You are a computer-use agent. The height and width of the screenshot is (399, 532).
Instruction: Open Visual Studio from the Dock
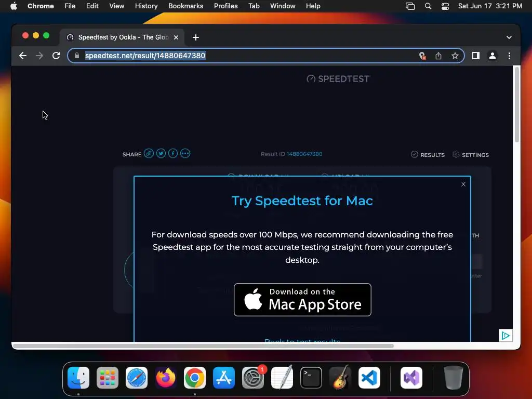point(411,378)
